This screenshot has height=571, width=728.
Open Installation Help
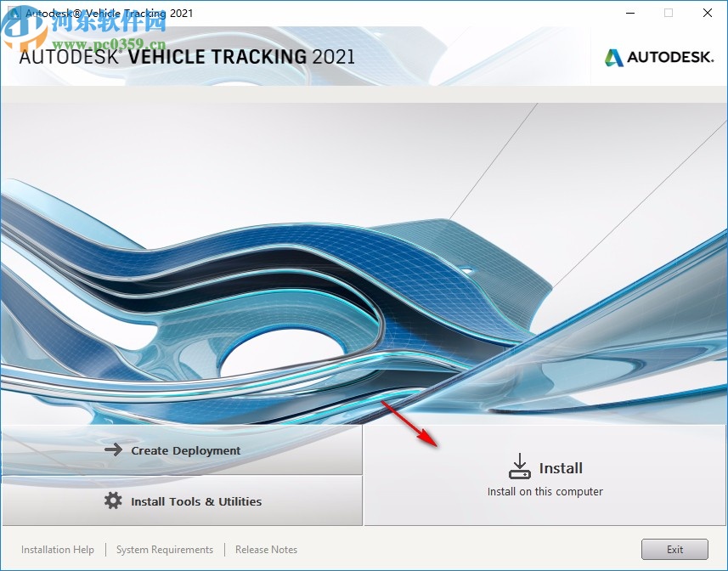click(x=57, y=550)
